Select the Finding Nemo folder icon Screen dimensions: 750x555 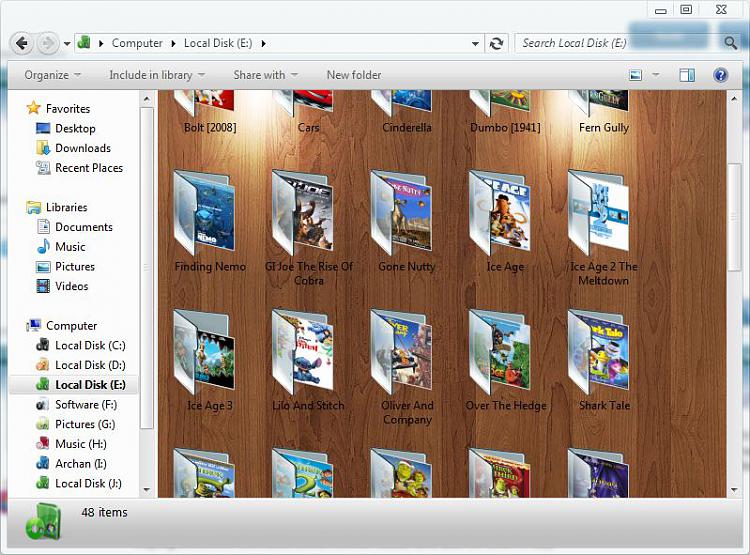204,212
